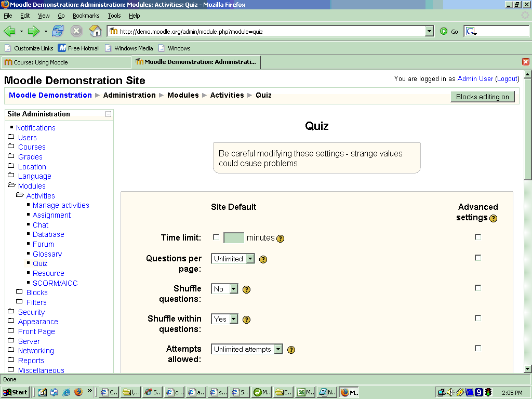Mark Shuffle questions as advanced
Screen dimensions: 532x399
pyautogui.click(x=478, y=288)
